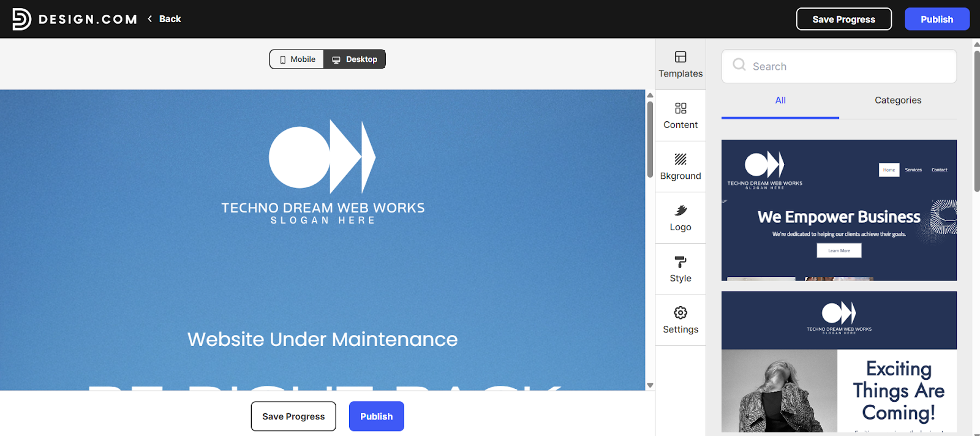Open the Logo panel icon

680,211
